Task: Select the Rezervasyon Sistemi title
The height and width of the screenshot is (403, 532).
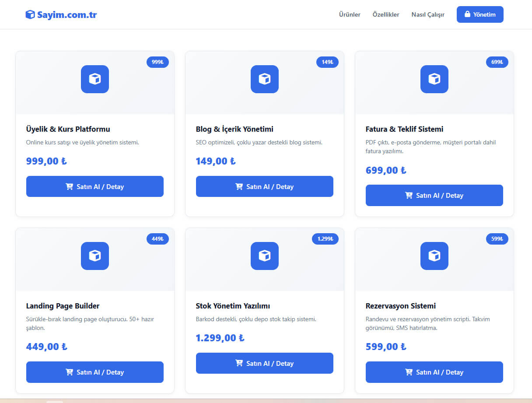Action: [400, 306]
